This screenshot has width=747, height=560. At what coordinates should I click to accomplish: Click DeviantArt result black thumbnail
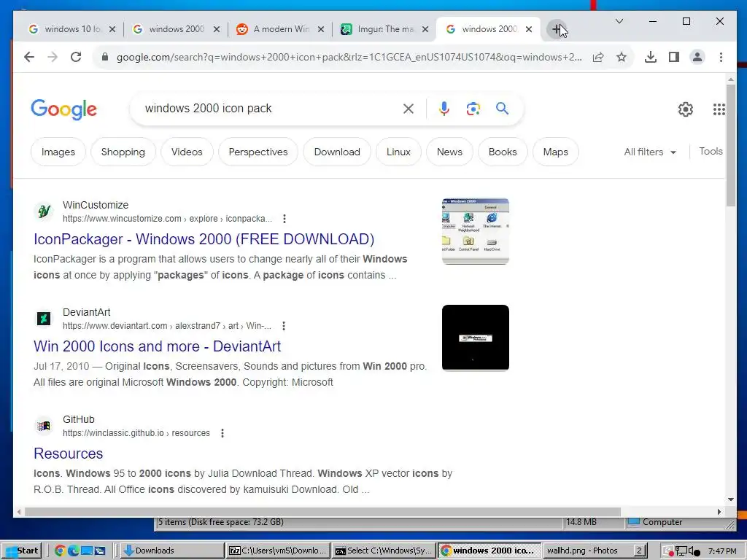476,338
